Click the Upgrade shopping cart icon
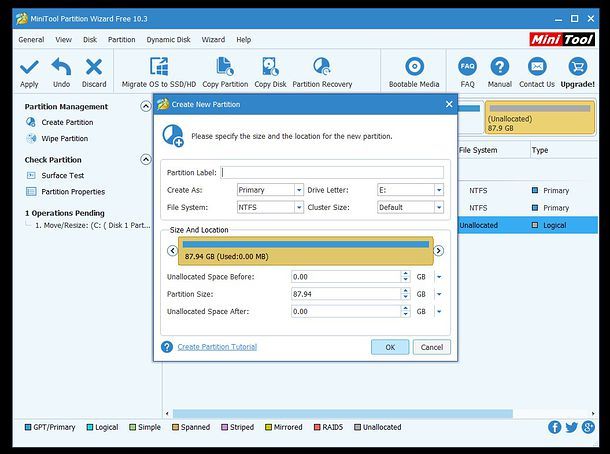 (578, 67)
